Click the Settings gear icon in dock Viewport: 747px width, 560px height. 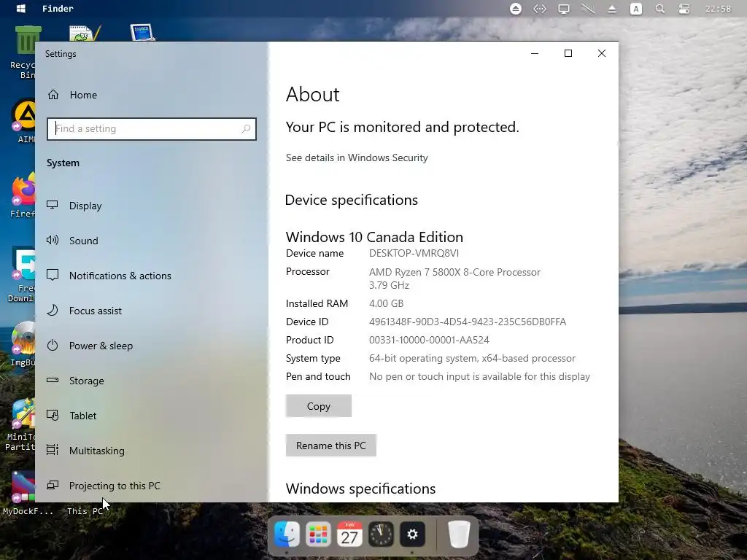pyautogui.click(x=412, y=534)
